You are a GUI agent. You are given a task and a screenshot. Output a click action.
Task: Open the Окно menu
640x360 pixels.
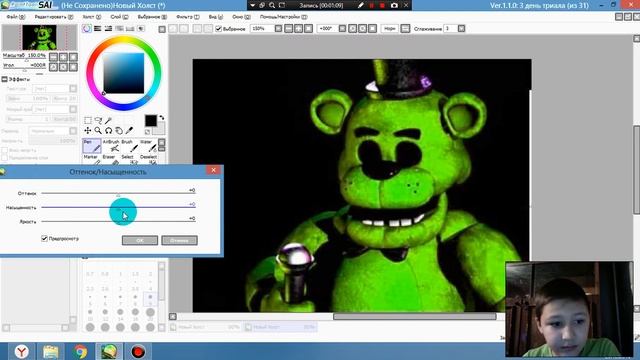241,17
